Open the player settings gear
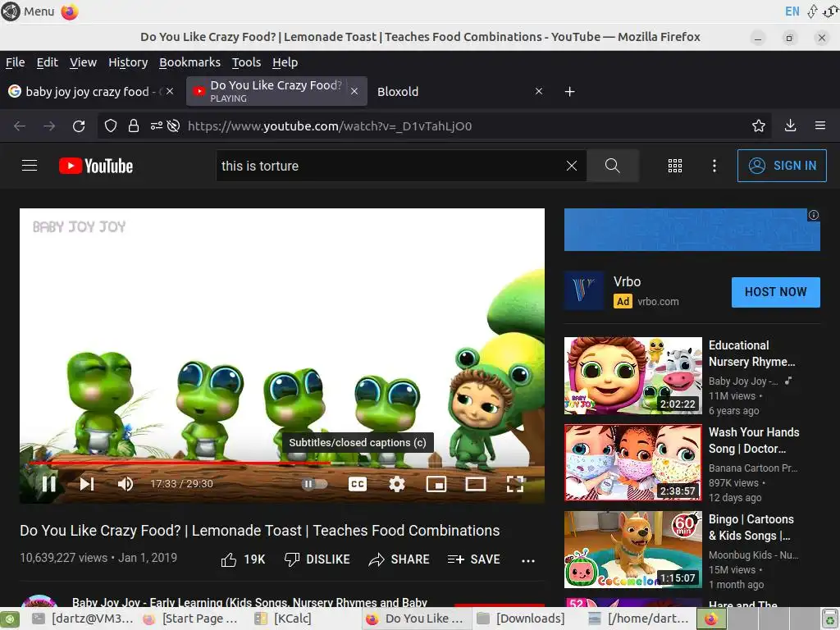Viewport: 840px width, 630px height. click(396, 484)
